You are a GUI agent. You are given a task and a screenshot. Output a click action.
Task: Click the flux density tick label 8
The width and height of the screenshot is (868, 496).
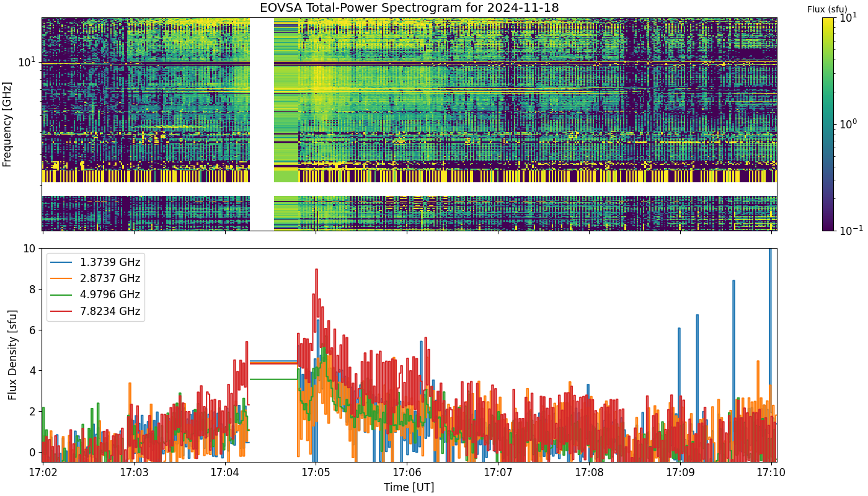point(33,290)
